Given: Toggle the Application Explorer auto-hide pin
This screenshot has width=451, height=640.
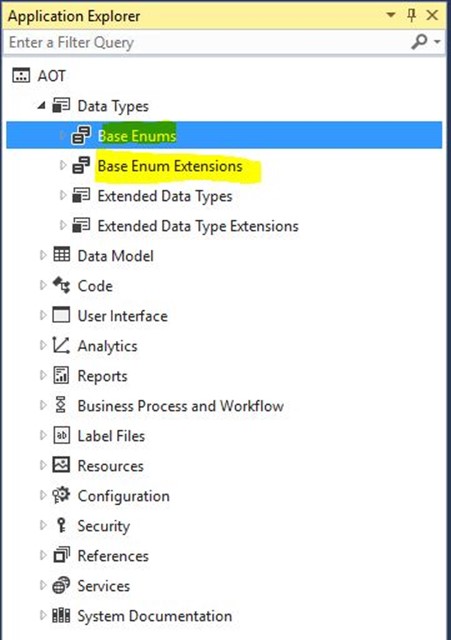Looking at the screenshot, I should click(x=411, y=16).
